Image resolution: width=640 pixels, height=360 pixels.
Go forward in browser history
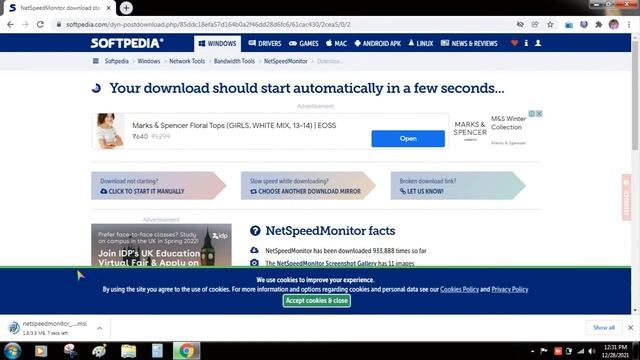pos(25,24)
